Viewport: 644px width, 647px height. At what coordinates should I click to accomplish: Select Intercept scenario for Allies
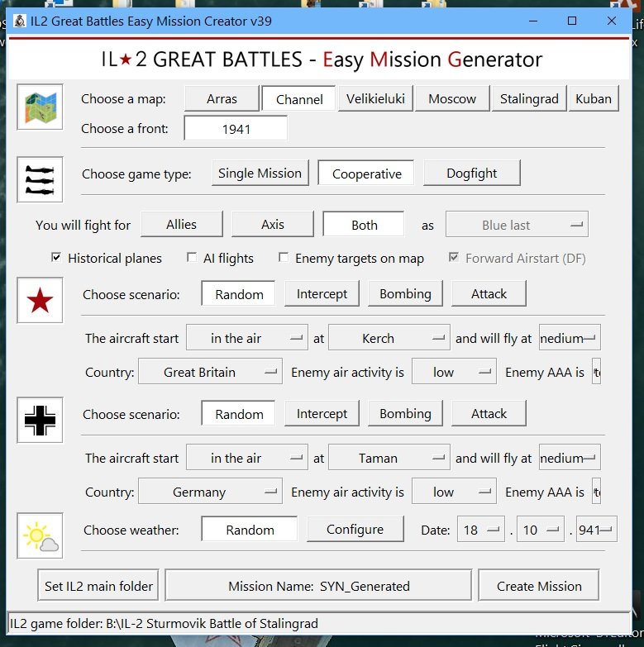[322, 294]
